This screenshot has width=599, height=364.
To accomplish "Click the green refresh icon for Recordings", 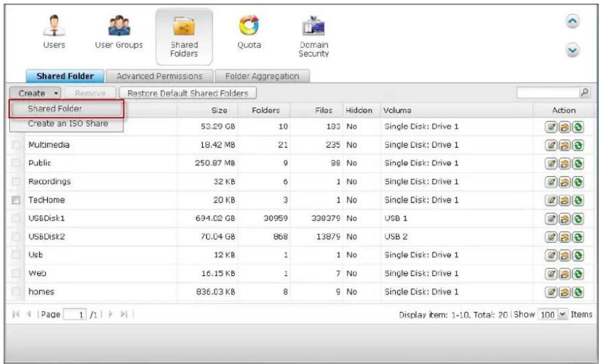I will click(x=578, y=182).
